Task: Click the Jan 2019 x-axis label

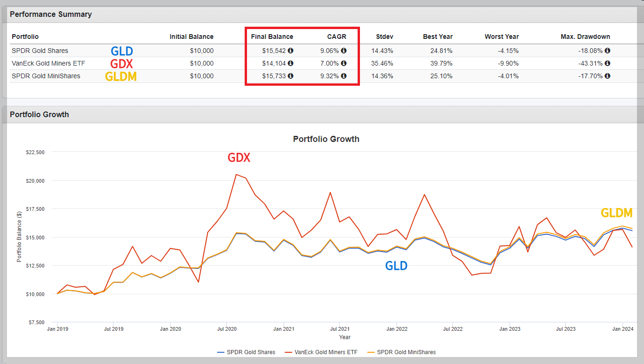Action: 57,329
